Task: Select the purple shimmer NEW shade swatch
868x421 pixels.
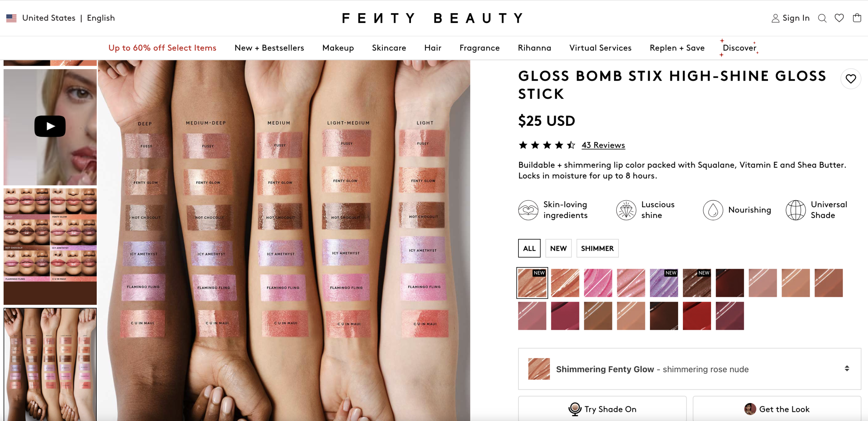Action: point(664,283)
